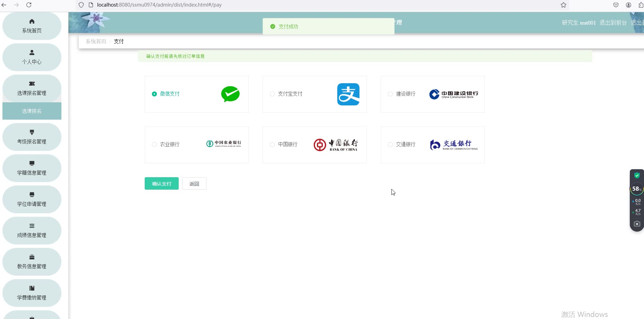Click the 支付宝支付 label text
Screen dimensions: 644x319
290,94
